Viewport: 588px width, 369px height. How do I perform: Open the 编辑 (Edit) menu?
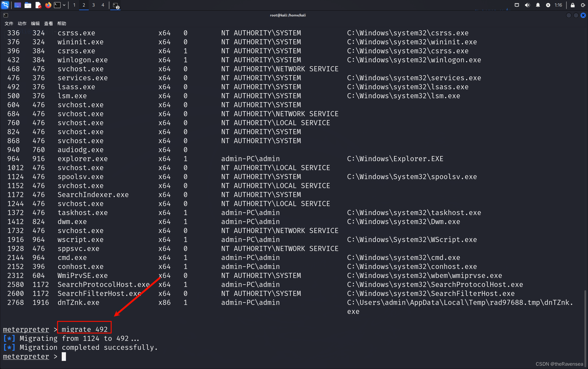(x=35, y=24)
